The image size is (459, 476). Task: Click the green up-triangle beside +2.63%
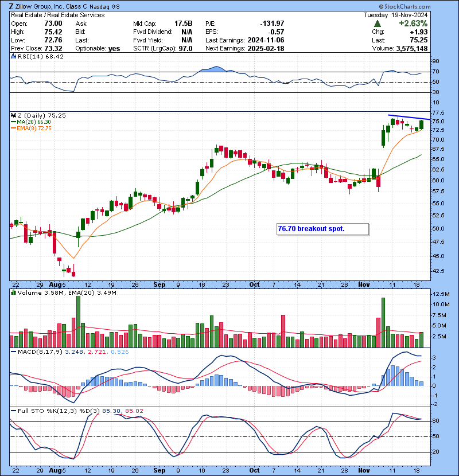click(378, 24)
